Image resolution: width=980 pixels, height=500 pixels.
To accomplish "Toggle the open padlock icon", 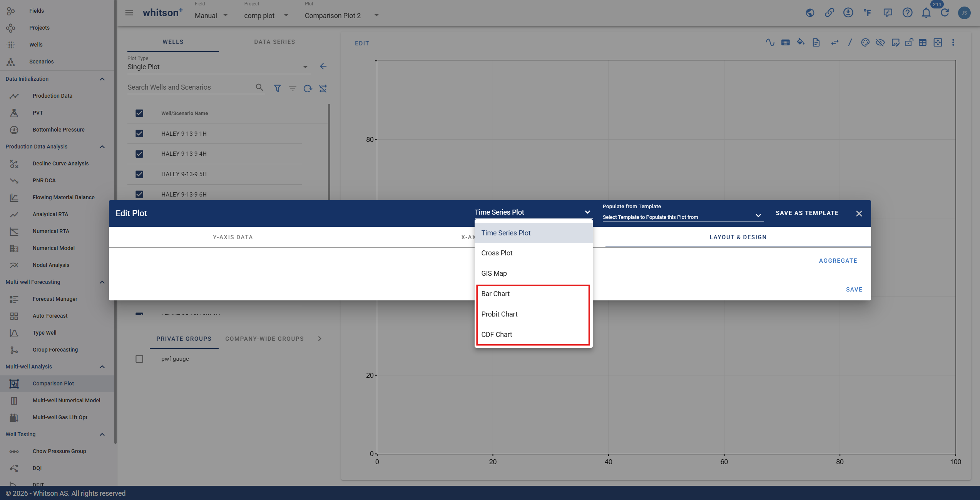I will coord(909,42).
